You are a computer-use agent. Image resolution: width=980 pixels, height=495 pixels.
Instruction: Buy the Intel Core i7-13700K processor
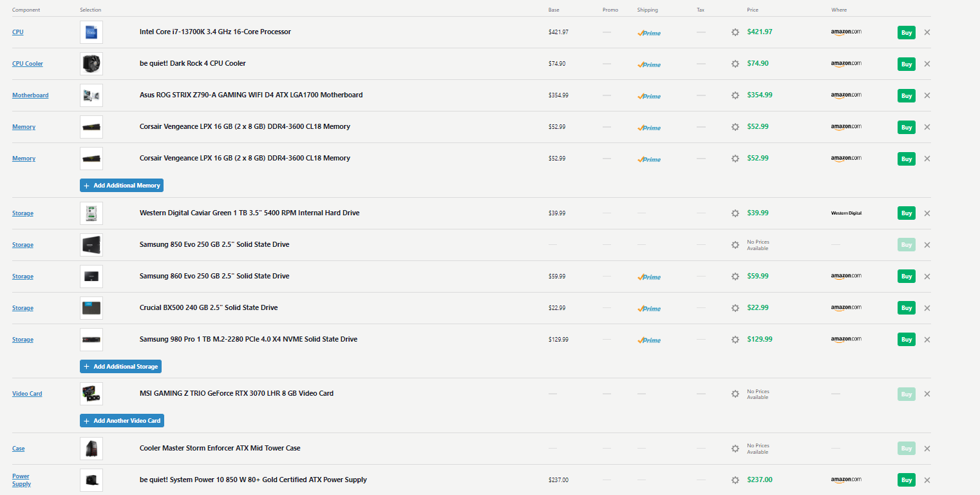[x=907, y=32]
